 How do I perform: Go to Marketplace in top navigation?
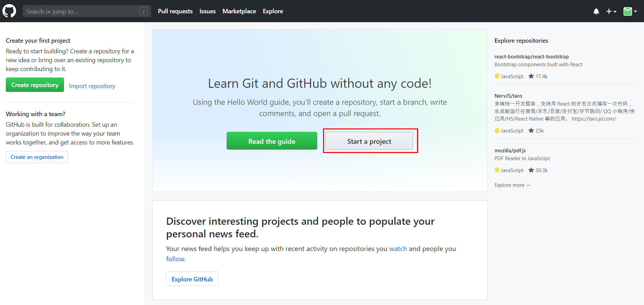click(239, 11)
